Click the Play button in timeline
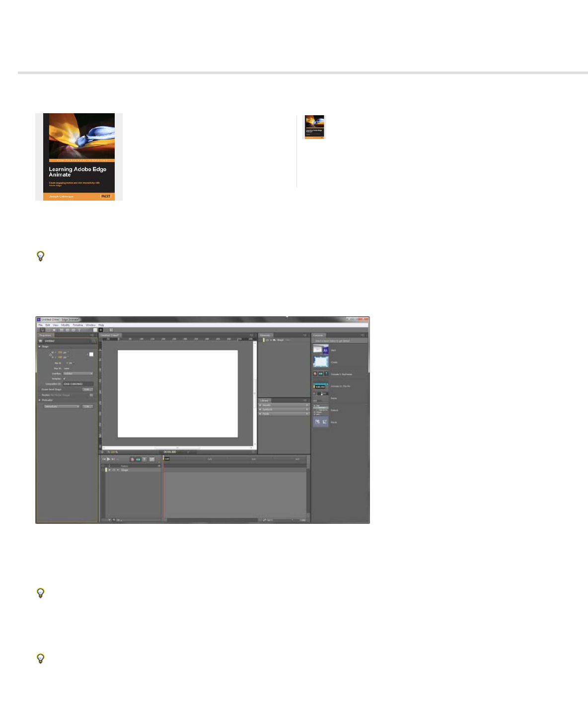Image resolution: width=588 pixels, height=726 pixels. (108, 459)
